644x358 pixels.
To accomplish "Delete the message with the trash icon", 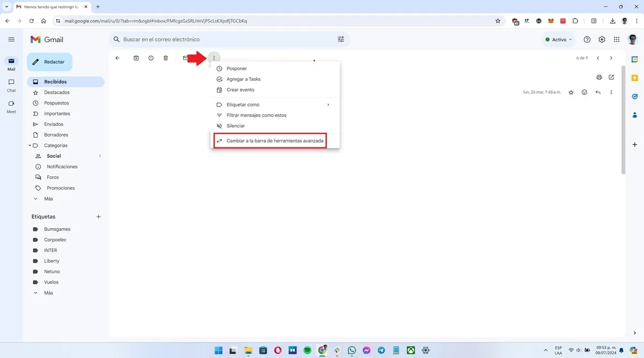I will (165, 58).
